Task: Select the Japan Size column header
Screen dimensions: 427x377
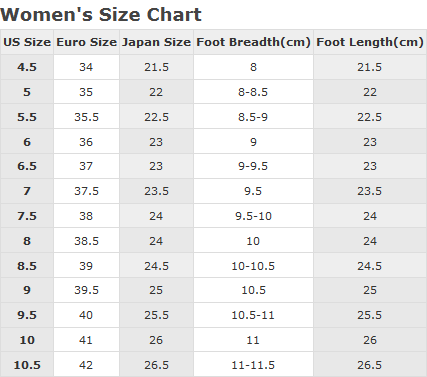Action: (x=156, y=42)
